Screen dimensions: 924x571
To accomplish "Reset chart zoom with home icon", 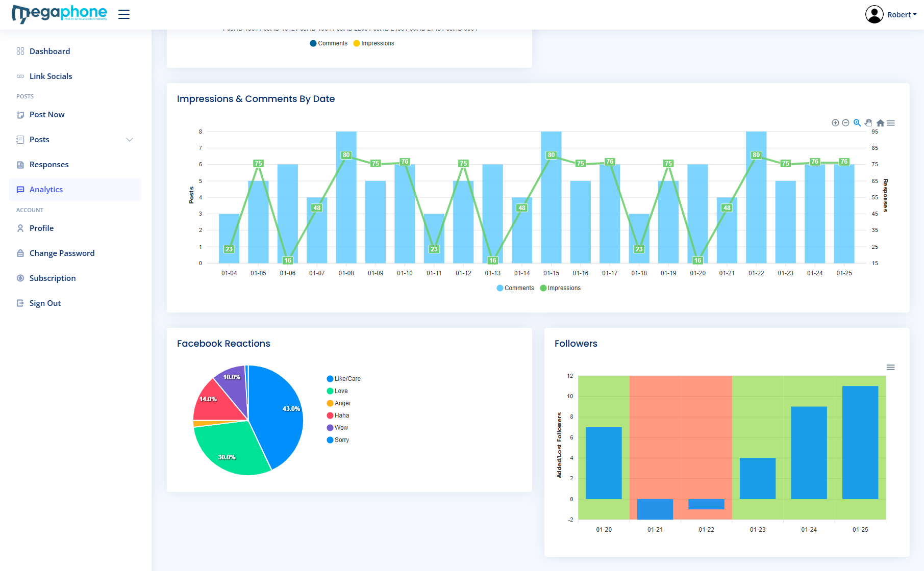I will [x=880, y=123].
